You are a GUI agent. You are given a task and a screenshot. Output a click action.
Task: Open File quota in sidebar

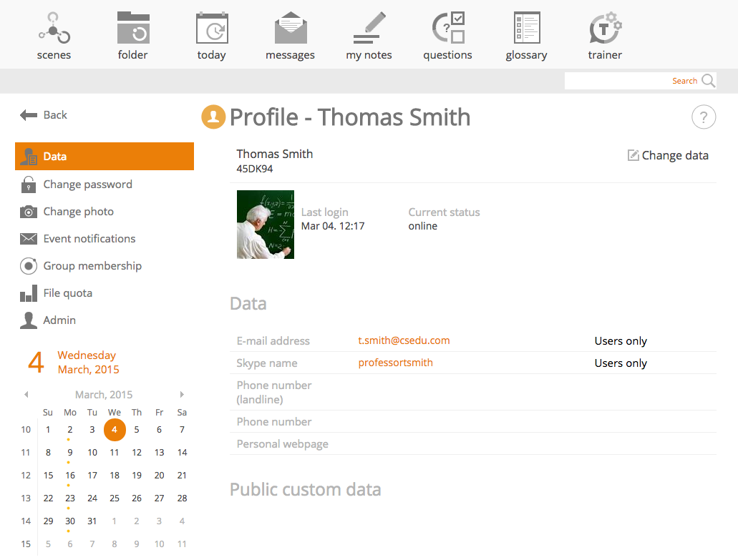(x=67, y=293)
